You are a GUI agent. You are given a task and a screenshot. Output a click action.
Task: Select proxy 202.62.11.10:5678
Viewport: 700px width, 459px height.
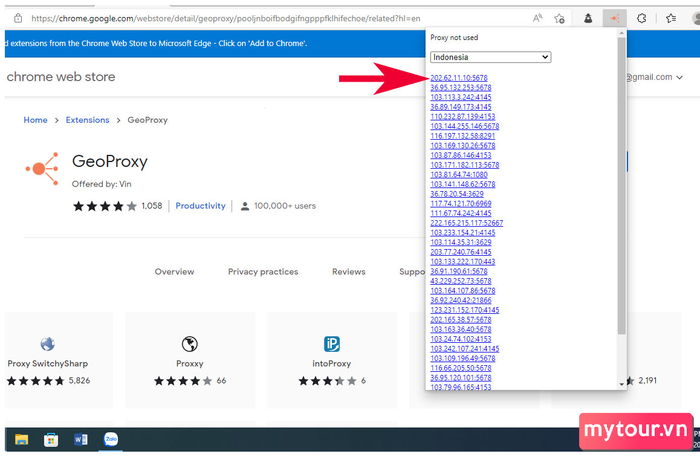(x=459, y=78)
